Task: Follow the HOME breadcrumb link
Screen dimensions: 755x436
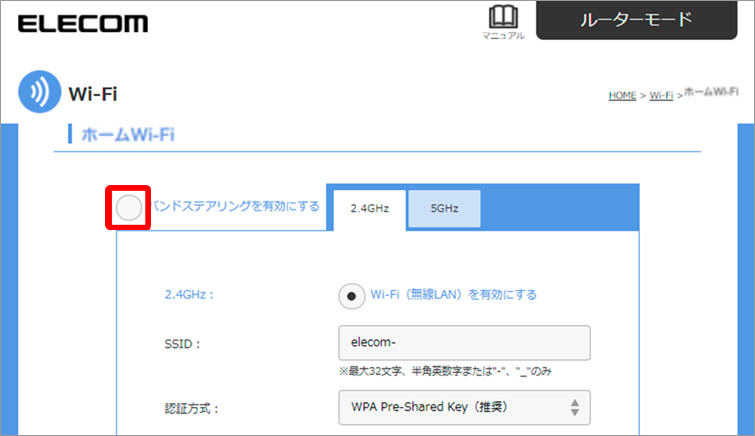Action: (622, 95)
